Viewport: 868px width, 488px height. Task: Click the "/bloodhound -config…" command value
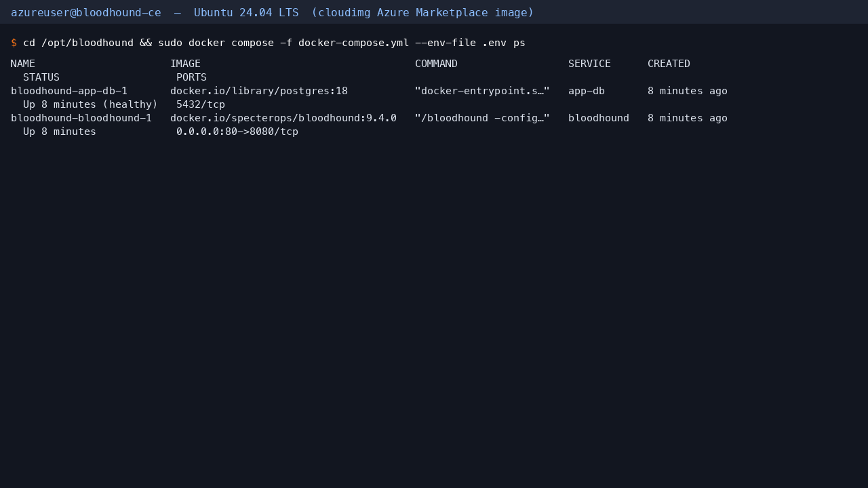click(482, 118)
